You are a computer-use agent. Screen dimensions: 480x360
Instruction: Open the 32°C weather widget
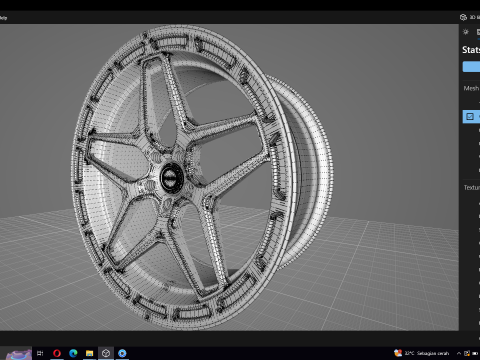coord(421,353)
